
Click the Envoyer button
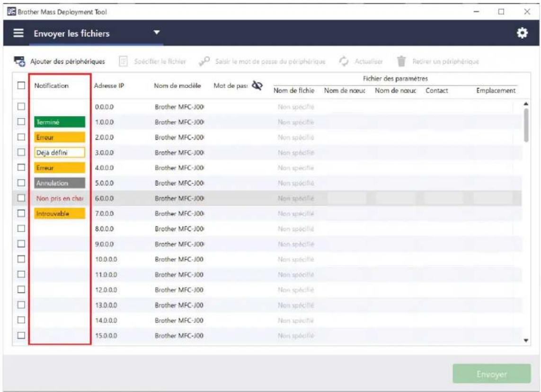click(x=492, y=374)
